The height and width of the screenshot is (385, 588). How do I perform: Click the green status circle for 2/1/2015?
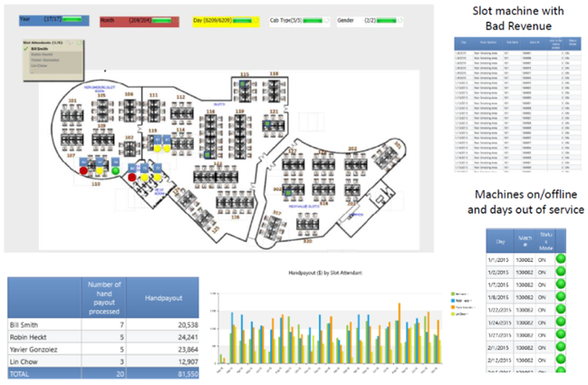561,347
